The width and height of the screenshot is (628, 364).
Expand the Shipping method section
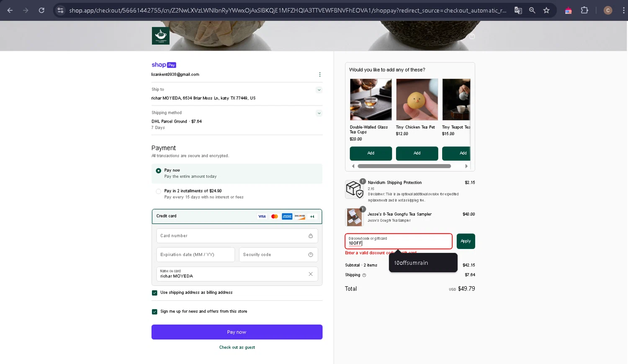319,113
